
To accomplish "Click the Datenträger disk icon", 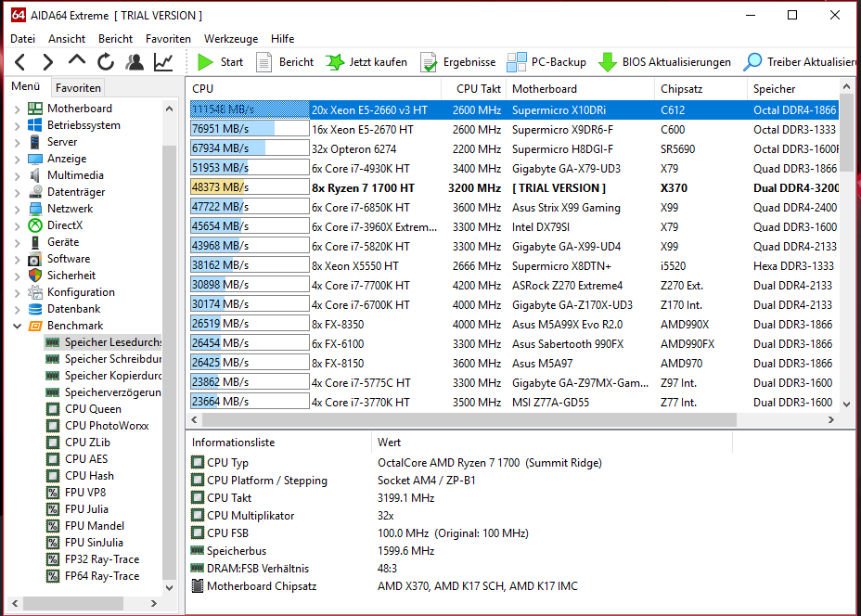I will pyautogui.click(x=35, y=192).
